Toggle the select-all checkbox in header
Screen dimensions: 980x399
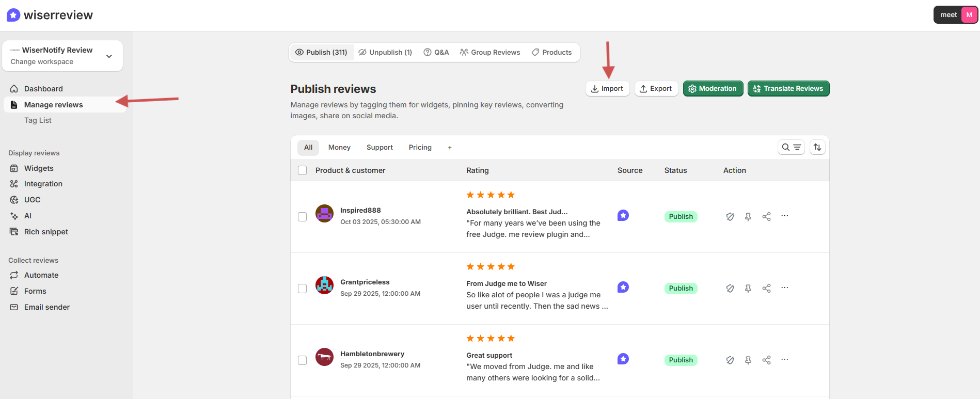point(303,170)
